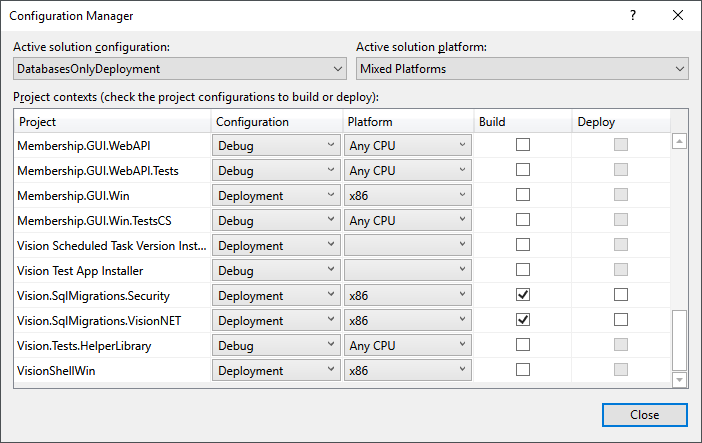Click the Project column header

tap(113, 121)
